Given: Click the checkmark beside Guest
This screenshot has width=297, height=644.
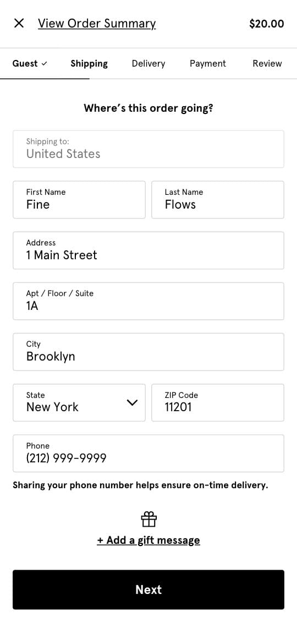Looking at the screenshot, I should (x=45, y=64).
